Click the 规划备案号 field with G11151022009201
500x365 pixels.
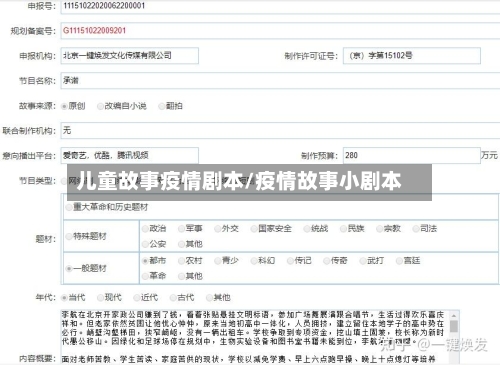coord(280,31)
